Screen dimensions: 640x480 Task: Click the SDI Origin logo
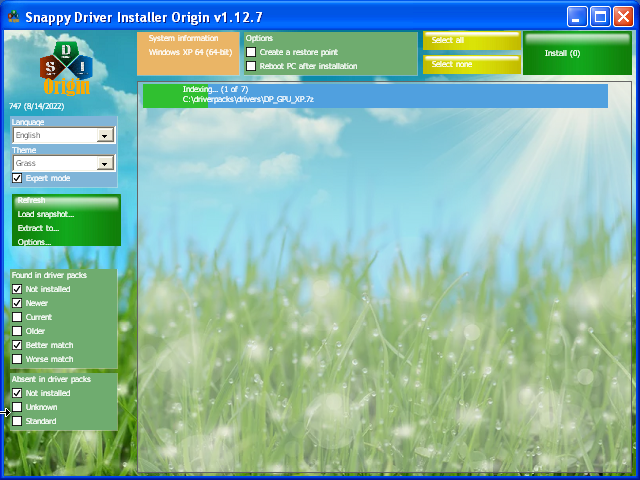[66, 69]
